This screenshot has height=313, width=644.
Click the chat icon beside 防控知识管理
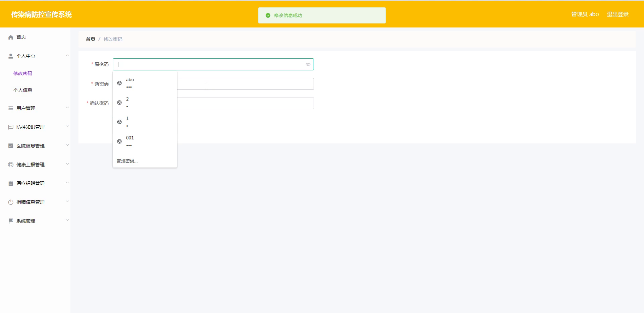pyautogui.click(x=11, y=127)
